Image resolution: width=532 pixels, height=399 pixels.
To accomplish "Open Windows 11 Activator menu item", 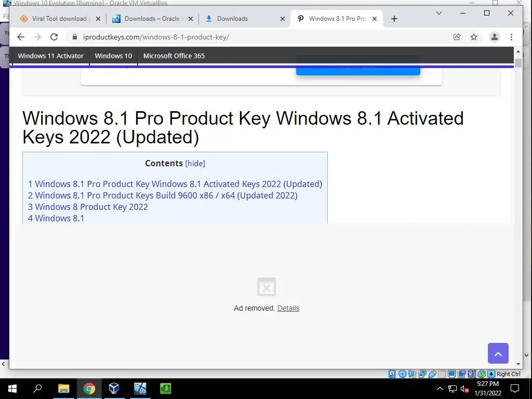I will (50, 56).
